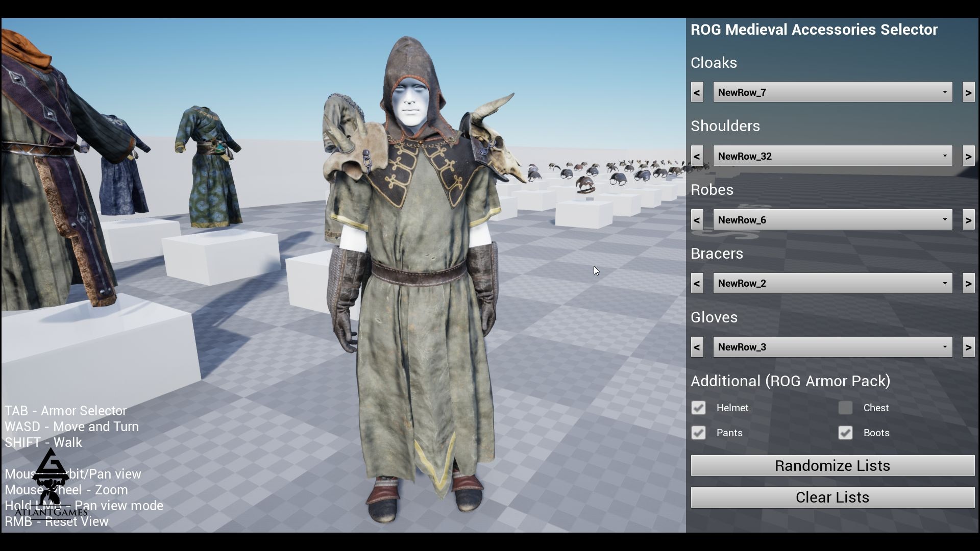This screenshot has height=551, width=980.
Task: Open the Shoulders NewRow_32 dropdown
Action: (x=832, y=156)
